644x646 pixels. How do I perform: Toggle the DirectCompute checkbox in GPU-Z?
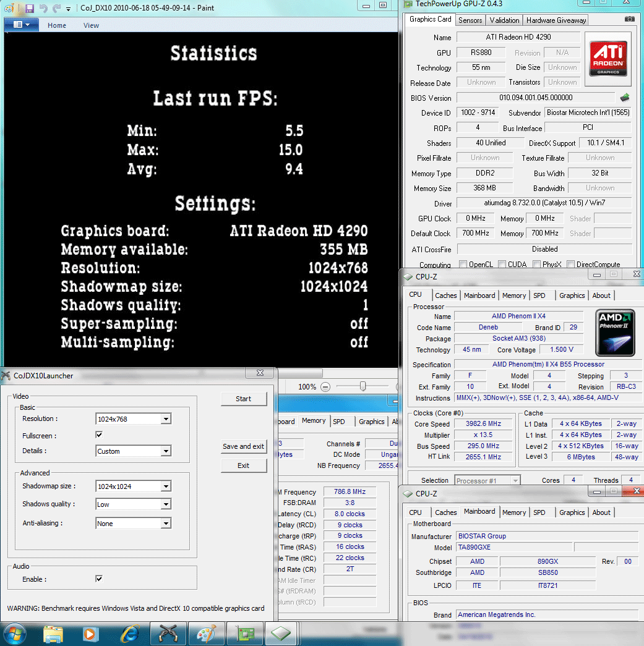coord(570,264)
